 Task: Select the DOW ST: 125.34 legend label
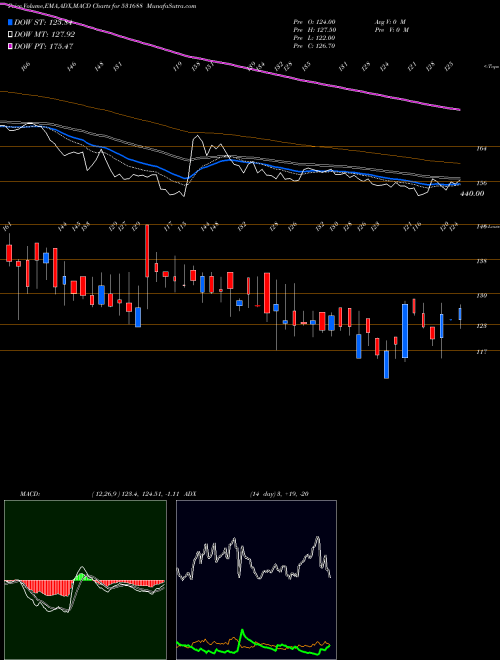[44, 23]
